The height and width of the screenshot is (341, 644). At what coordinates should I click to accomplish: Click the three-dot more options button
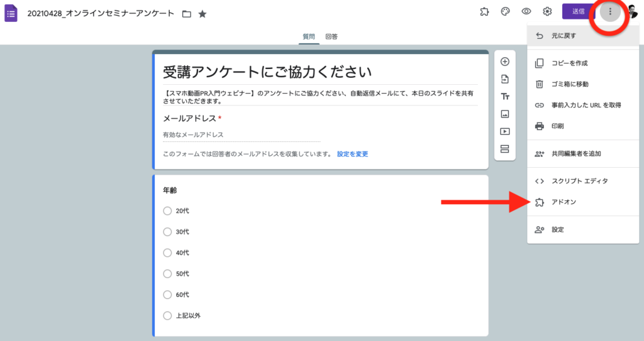pos(610,11)
